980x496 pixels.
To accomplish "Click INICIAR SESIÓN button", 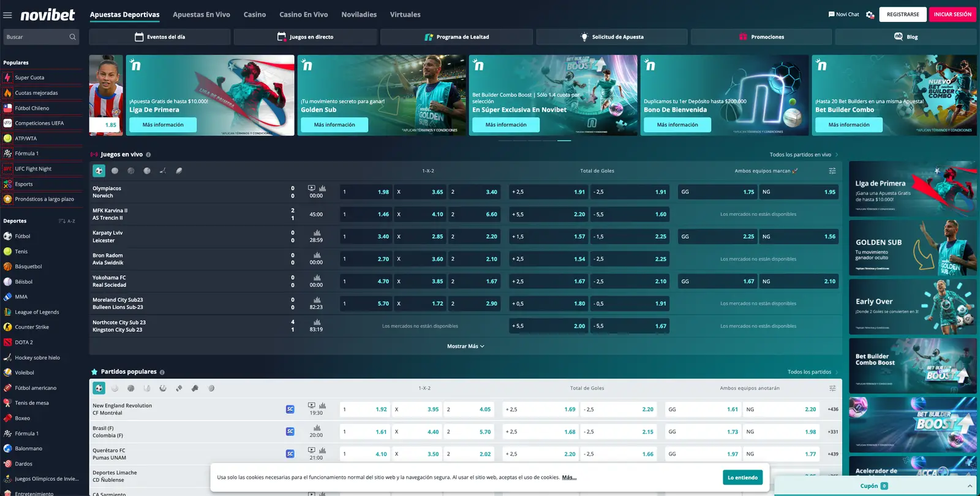I will coord(952,14).
